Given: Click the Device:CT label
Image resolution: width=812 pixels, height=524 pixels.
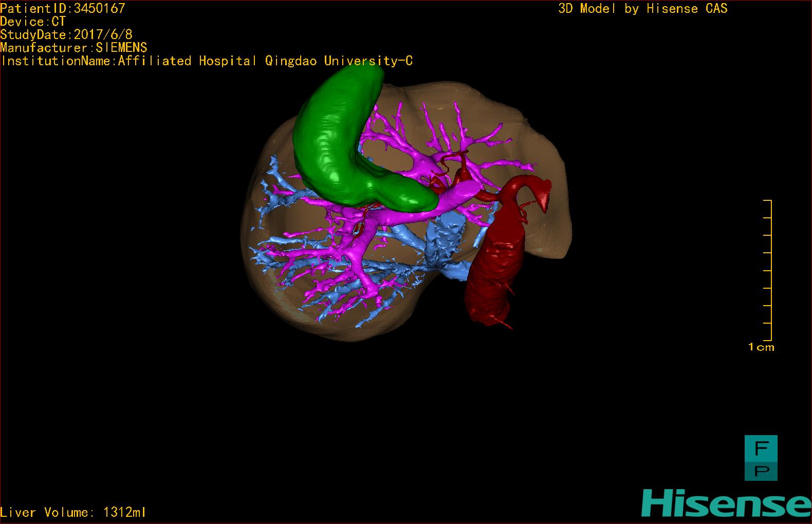Looking at the screenshot, I should pos(33,21).
